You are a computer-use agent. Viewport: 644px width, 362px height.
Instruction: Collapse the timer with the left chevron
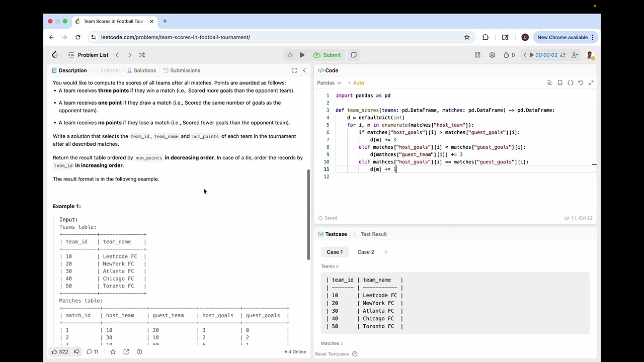point(525,55)
